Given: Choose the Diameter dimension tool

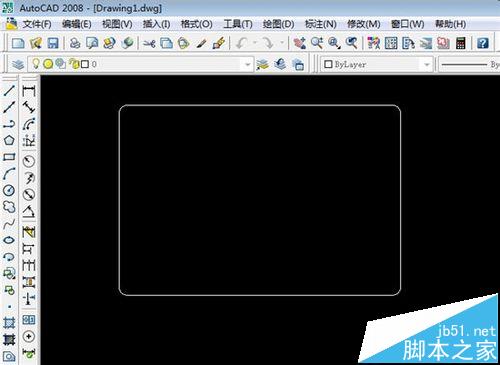Looking at the screenshot, I should pos(29,194).
